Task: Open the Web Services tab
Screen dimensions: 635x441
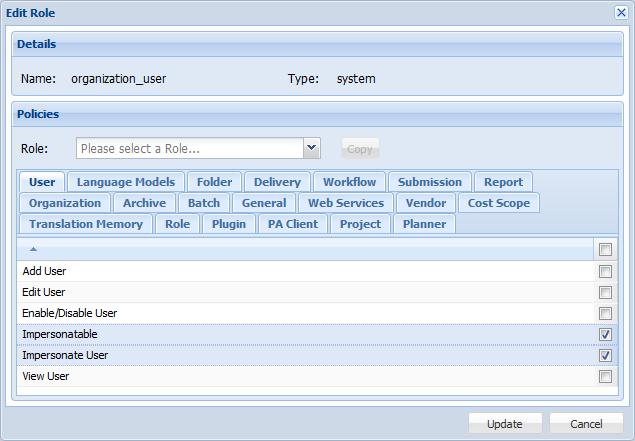Action: [x=346, y=203]
